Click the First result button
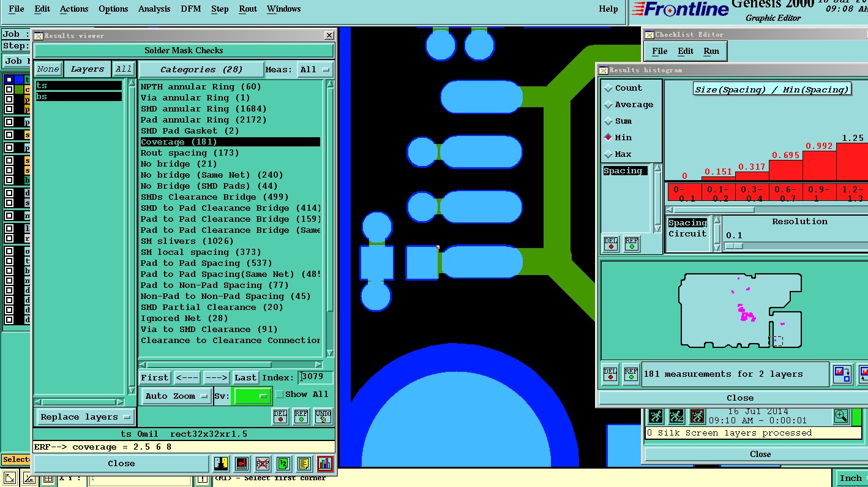The height and width of the screenshot is (487, 868). pyautogui.click(x=154, y=377)
